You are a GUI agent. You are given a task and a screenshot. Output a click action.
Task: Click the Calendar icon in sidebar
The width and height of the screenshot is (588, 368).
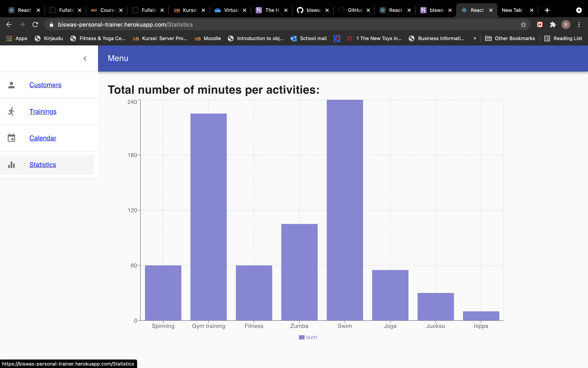coord(11,138)
